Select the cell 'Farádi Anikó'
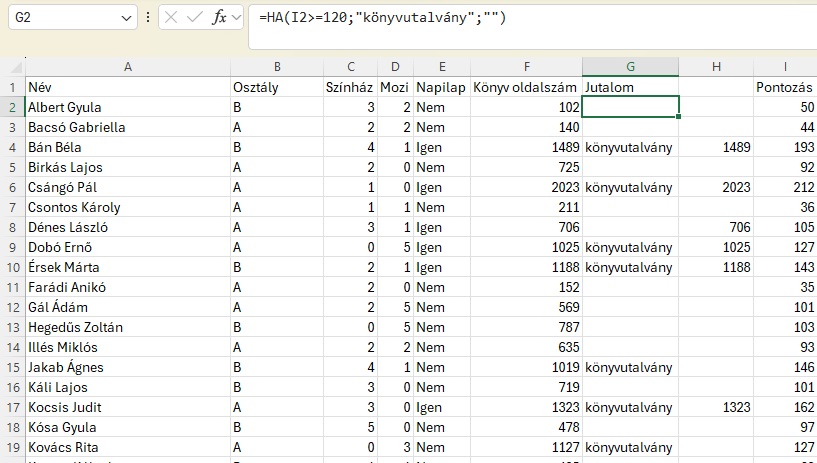Screen dimensions: 817x463 (128, 287)
